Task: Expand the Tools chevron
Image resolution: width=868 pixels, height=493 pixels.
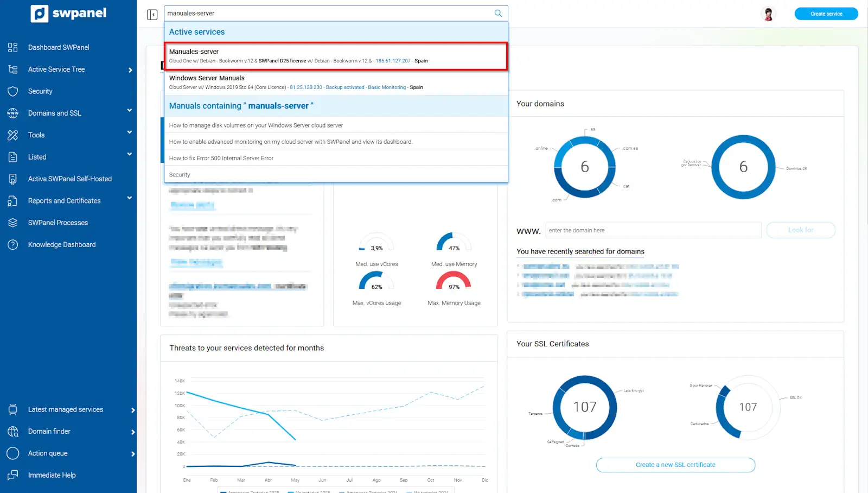Action: pos(130,132)
